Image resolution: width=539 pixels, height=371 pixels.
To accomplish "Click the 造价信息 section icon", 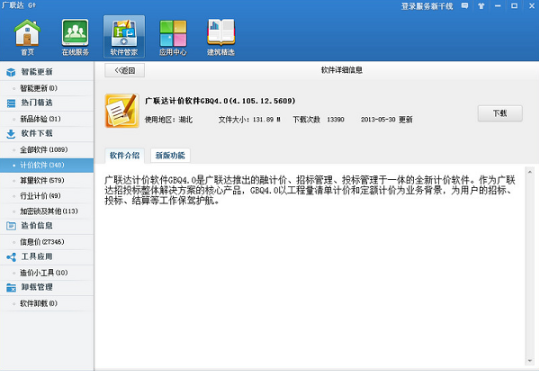I will pos(11,226).
